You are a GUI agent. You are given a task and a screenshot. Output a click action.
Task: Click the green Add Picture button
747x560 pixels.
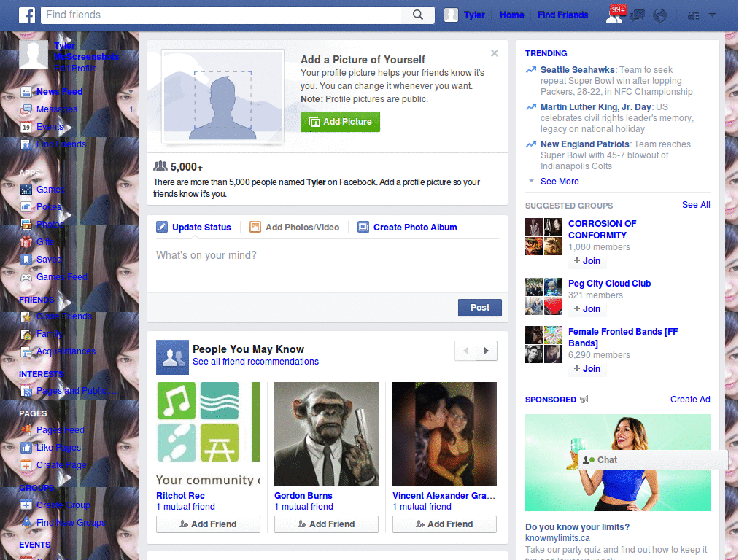(x=340, y=122)
